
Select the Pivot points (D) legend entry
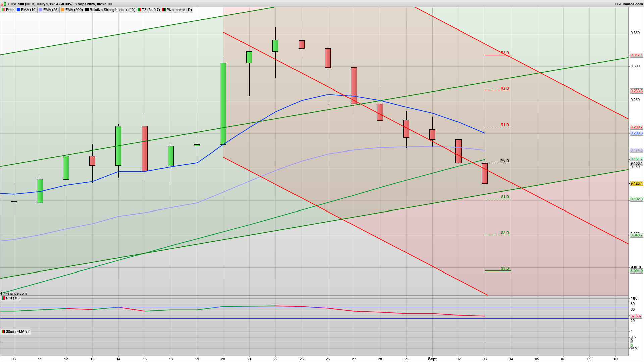pos(177,10)
